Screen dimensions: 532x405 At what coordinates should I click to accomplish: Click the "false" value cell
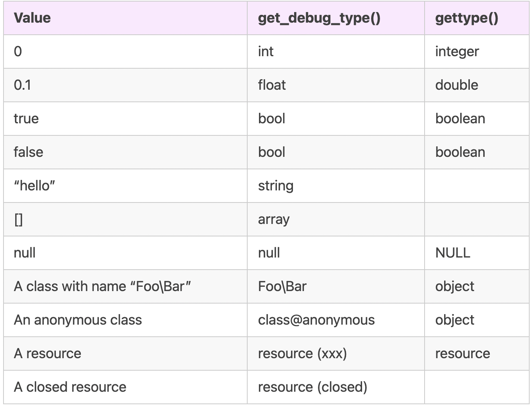tap(29, 152)
